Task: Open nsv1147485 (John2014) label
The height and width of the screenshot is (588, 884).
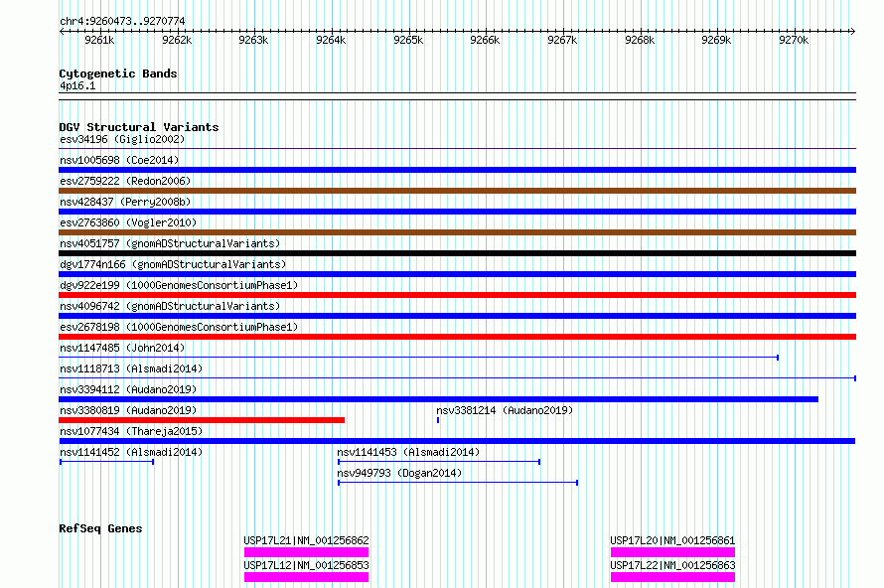Action: pyautogui.click(x=122, y=348)
